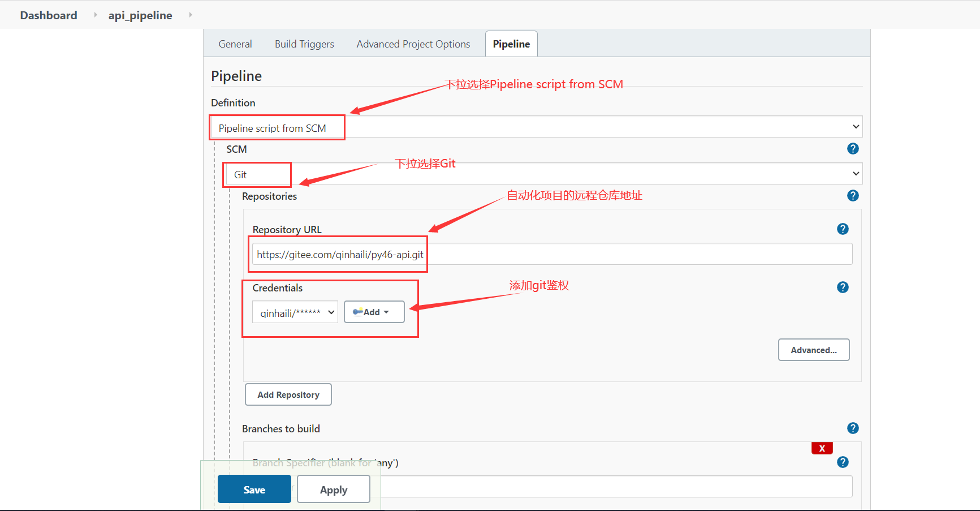Click Apply to apply configuration
Screen dimensions: 980x511
tap(333, 489)
